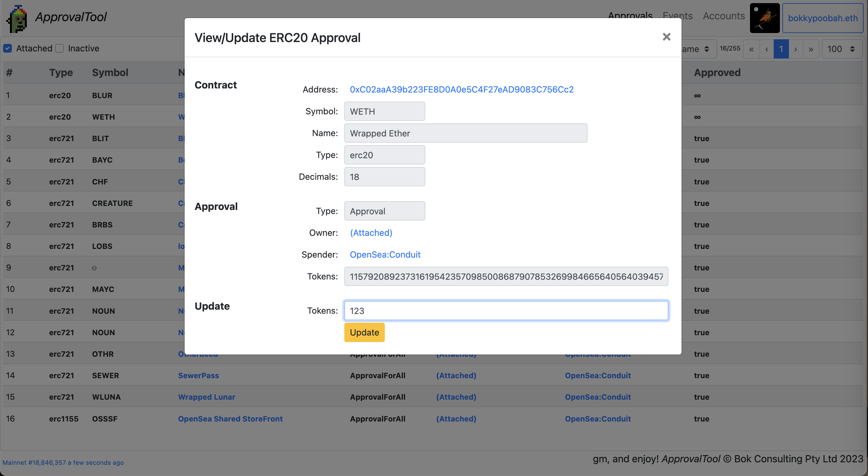
Task: Click bokkypoobah.eth account button
Action: coord(823,18)
